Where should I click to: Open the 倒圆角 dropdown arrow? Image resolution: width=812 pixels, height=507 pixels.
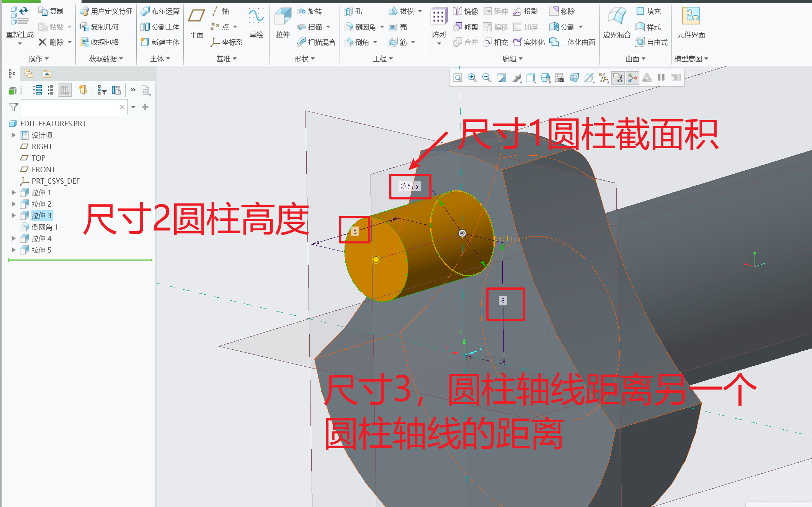[x=382, y=27]
